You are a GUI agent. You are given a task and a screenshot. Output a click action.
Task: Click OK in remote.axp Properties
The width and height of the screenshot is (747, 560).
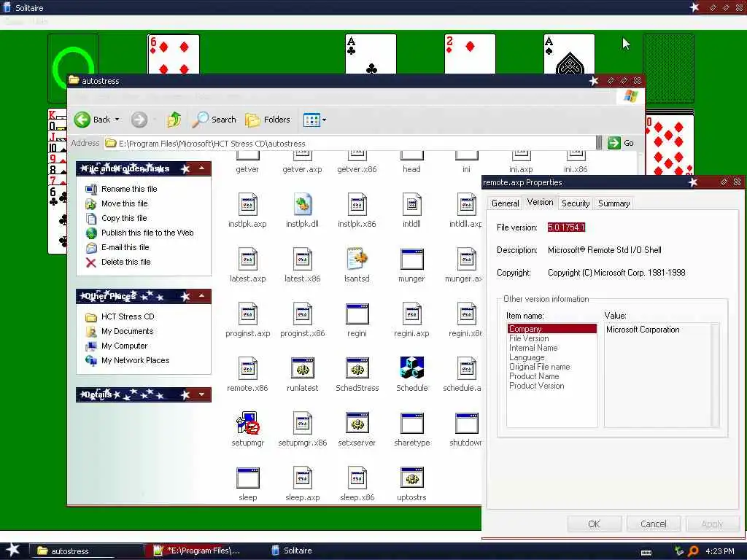click(594, 524)
